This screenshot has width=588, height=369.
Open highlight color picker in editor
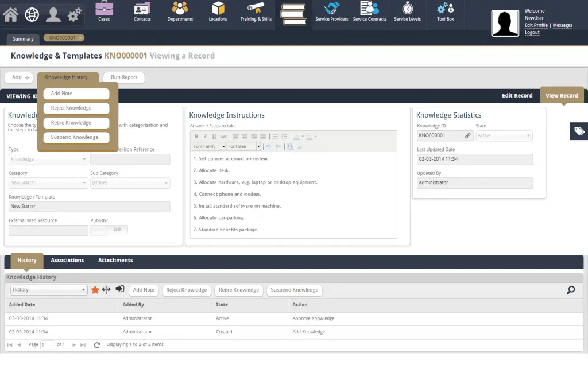[311, 137]
